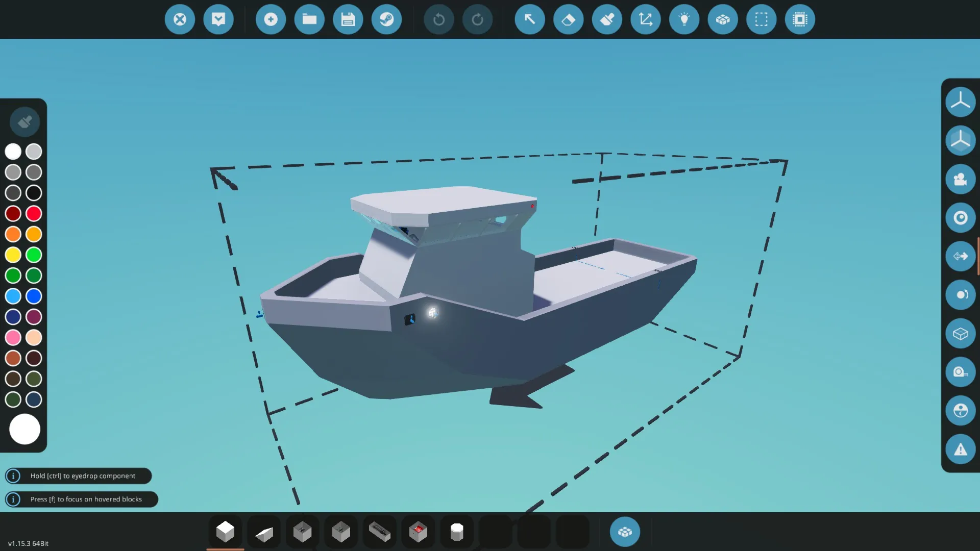Select the dashed selection box tool
980x551 pixels.
click(x=761, y=19)
